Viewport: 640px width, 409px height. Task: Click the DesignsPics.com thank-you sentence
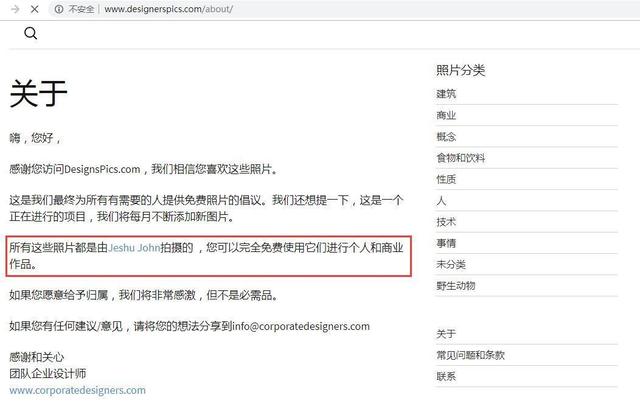tap(144, 169)
